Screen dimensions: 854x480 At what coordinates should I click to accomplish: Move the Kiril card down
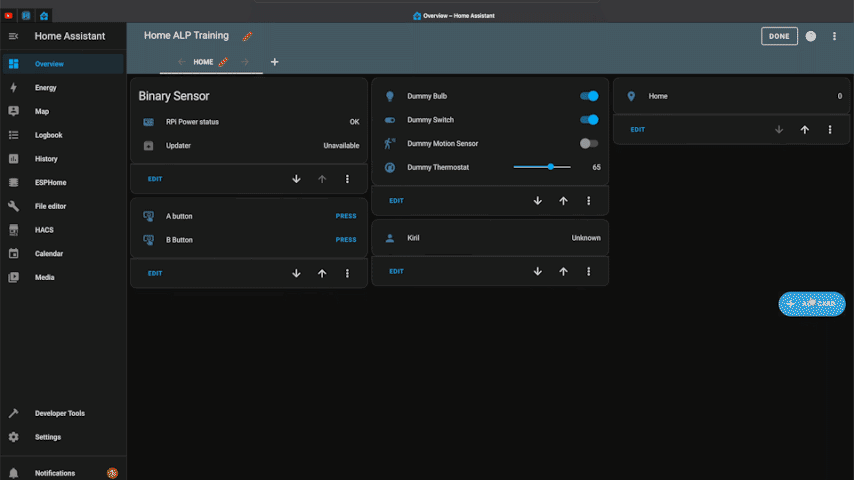point(538,271)
